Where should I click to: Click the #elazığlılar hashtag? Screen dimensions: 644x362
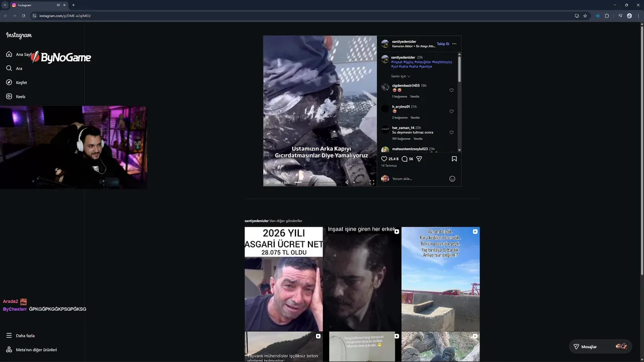coord(423,62)
